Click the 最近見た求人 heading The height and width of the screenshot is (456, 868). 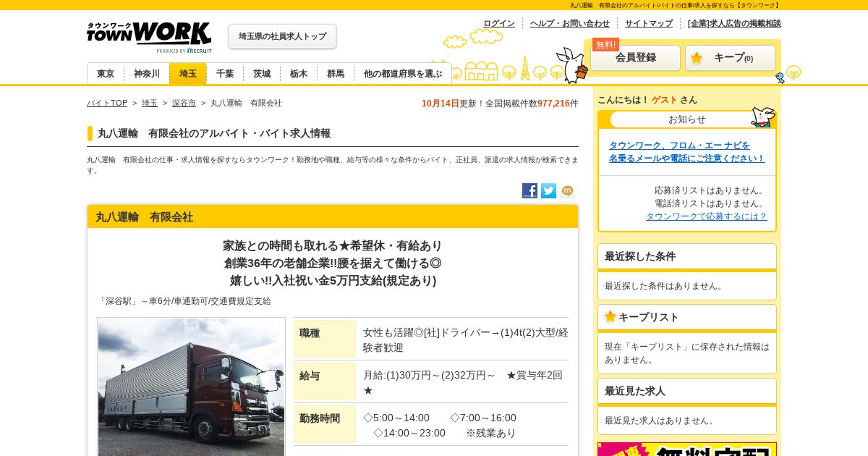687,391
